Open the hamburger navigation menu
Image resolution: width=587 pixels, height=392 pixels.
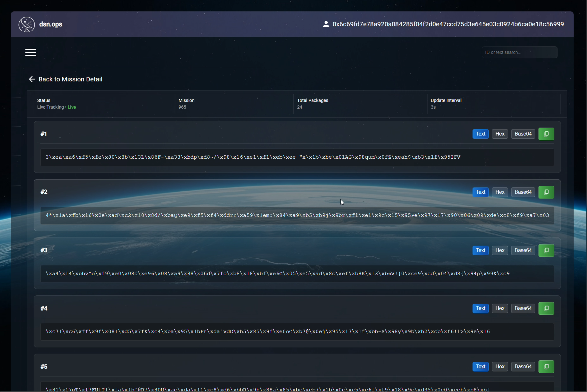[31, 52]
